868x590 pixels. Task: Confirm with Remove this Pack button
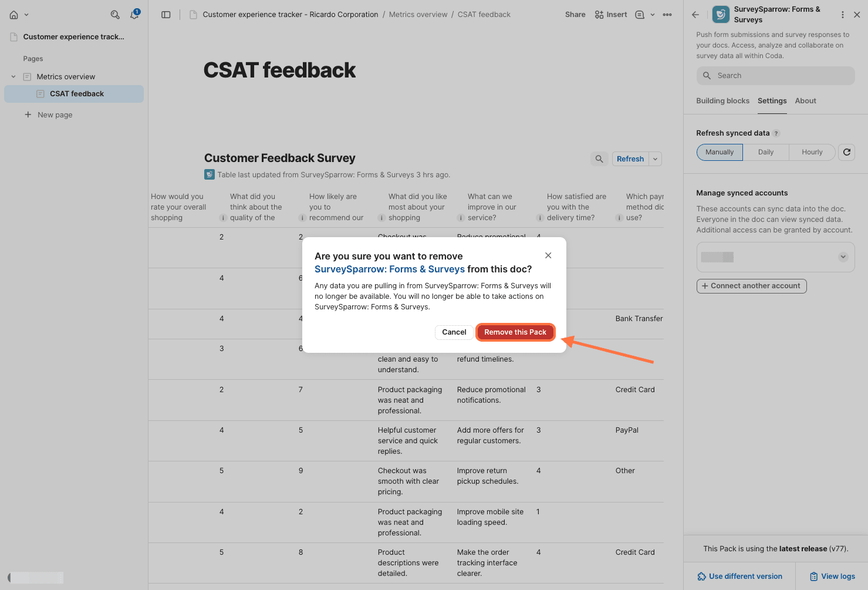(515, 332)
